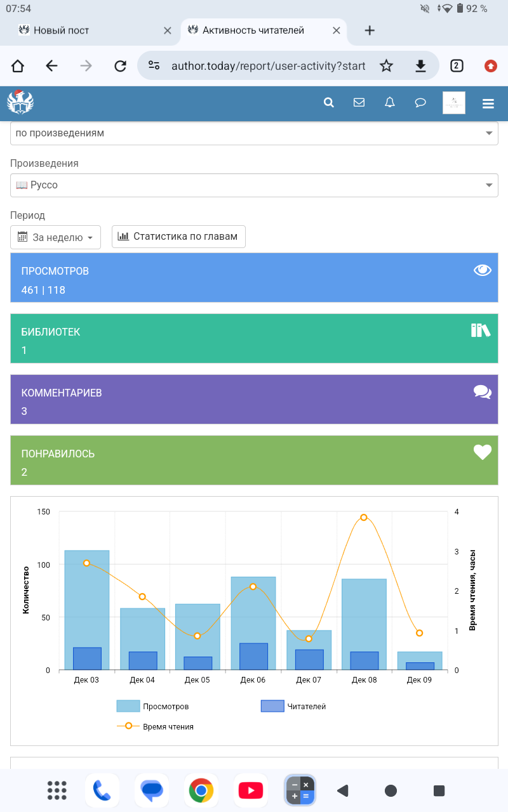508x812 pixels.
Task: Toggle the Время чтения line in legend
Action: (x=155, y=726)
